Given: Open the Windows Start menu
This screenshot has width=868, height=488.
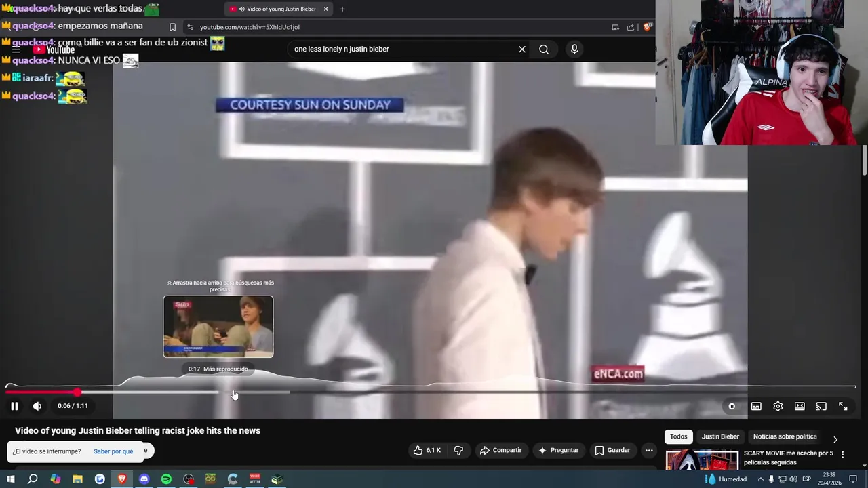Looking at the screenshot, I should click(10, 479).
